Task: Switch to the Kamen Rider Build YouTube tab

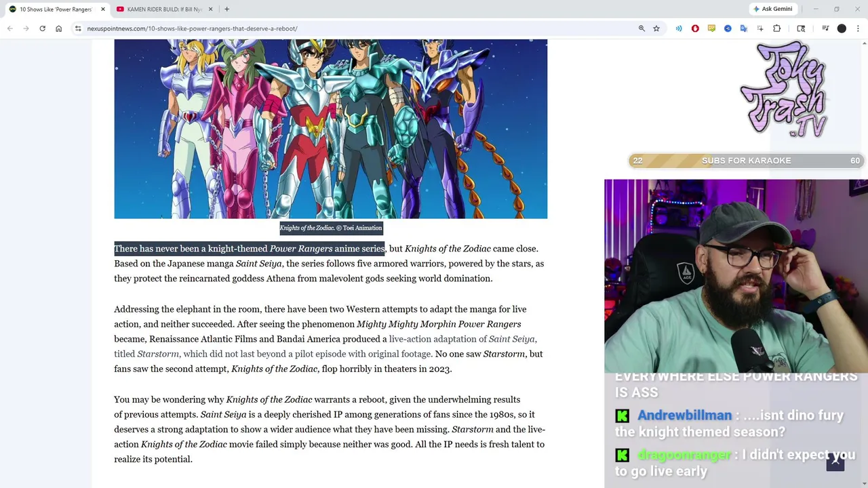Action: (164, 9)
